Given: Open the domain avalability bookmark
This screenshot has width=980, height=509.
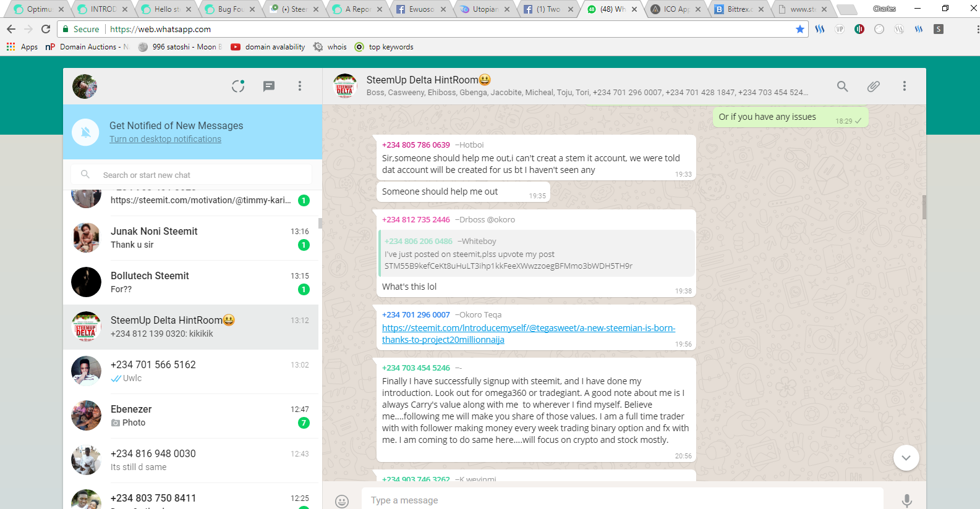Looking at the screenshot, I should 268,47.
